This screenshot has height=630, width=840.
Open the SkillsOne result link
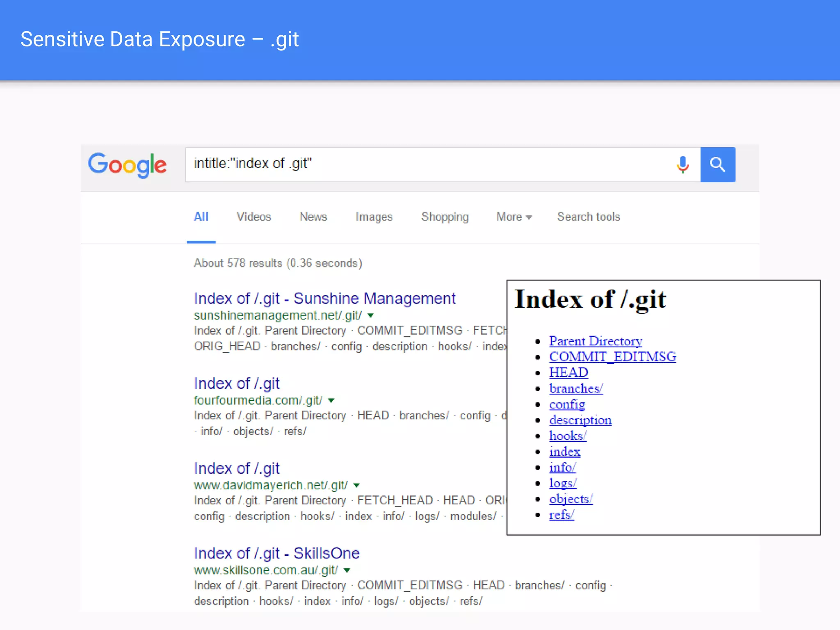coord(277,553)
